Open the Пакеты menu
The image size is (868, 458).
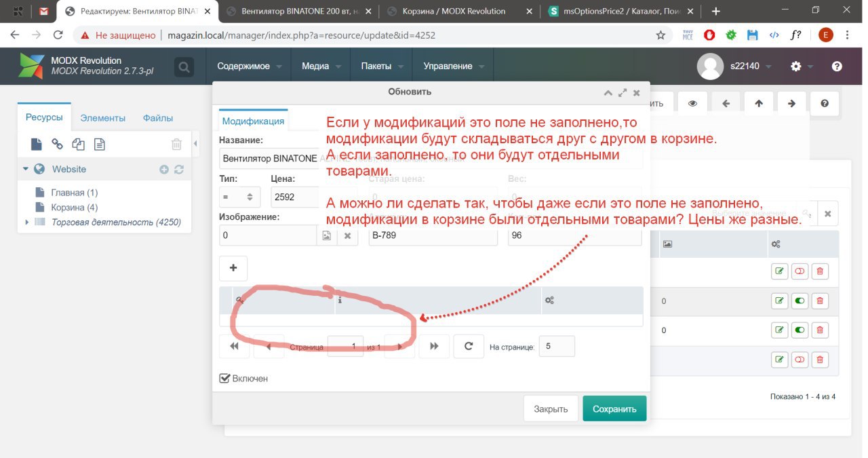(382, 66)
